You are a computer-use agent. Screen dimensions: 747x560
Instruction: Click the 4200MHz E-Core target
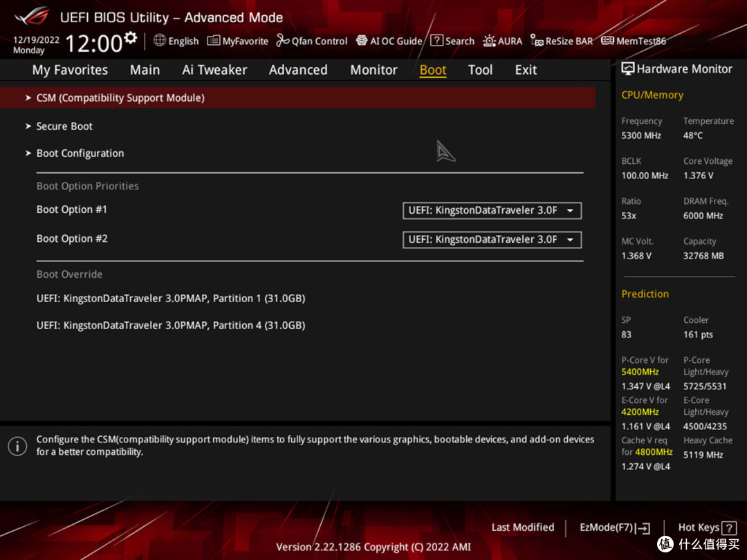pyautogui.click(x=640, y=412)
